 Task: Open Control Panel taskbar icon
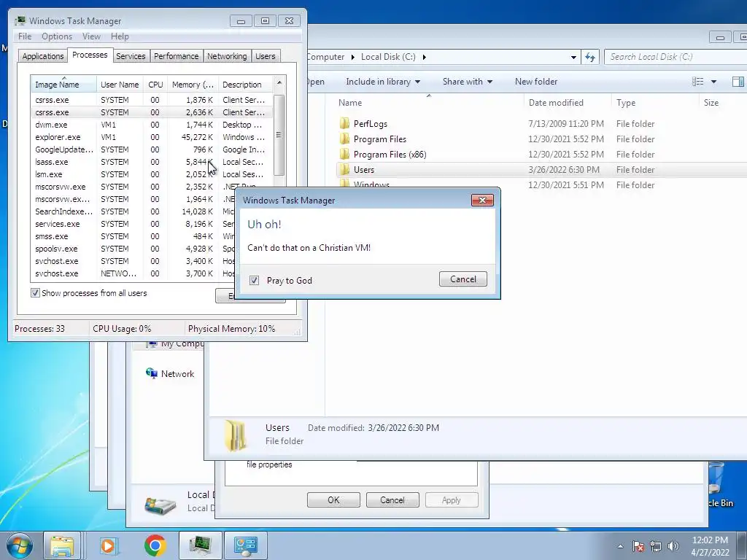point(246,545)
